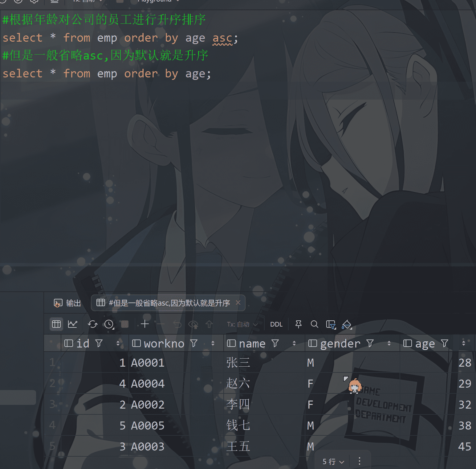
Task: Open the auto-refresh clock icon
Action: tap(109, 324)
